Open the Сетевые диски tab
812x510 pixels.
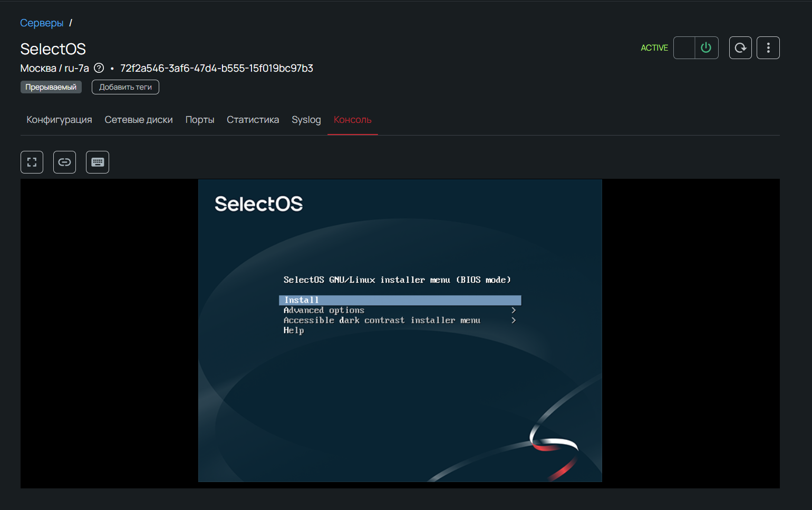pos(139,120)
